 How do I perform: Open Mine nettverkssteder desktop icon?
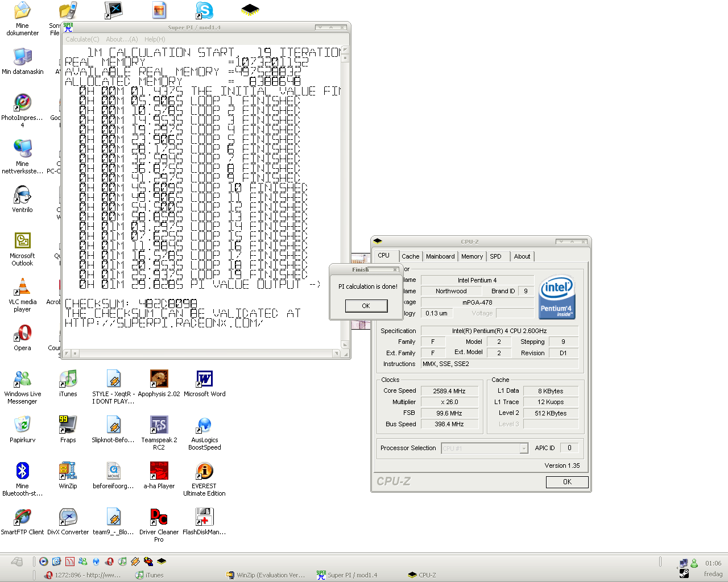[x=22, y=156]
